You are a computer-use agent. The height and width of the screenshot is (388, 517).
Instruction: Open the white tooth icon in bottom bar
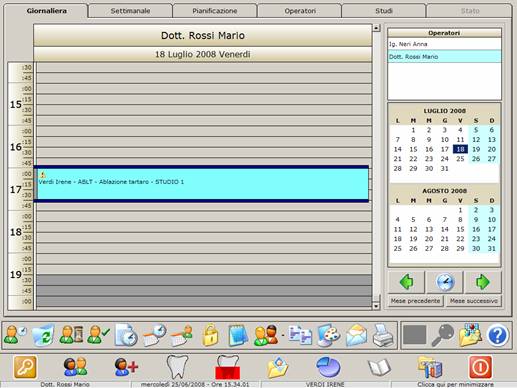(x=177, y=367)
